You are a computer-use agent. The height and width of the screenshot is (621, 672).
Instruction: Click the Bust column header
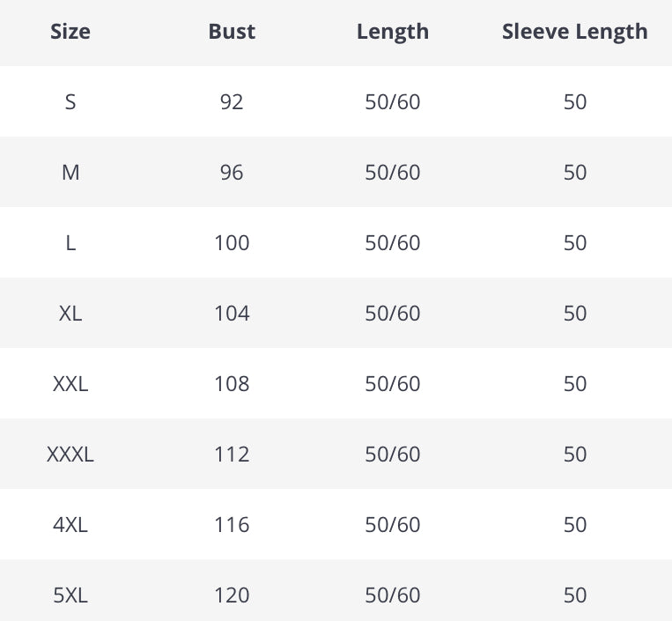(232, 32)
